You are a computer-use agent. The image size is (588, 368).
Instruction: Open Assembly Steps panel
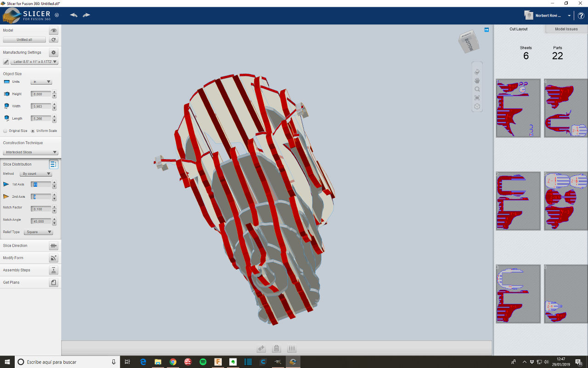pyautogui.click(x=54, y=270)
